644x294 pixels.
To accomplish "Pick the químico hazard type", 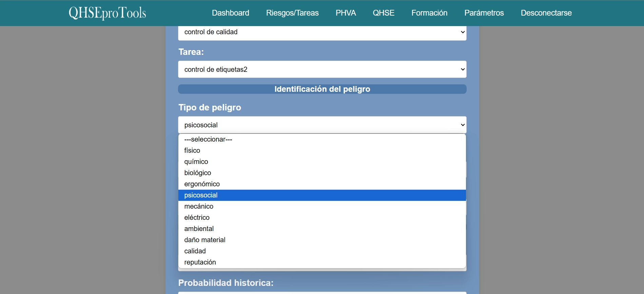I will 196,162.
